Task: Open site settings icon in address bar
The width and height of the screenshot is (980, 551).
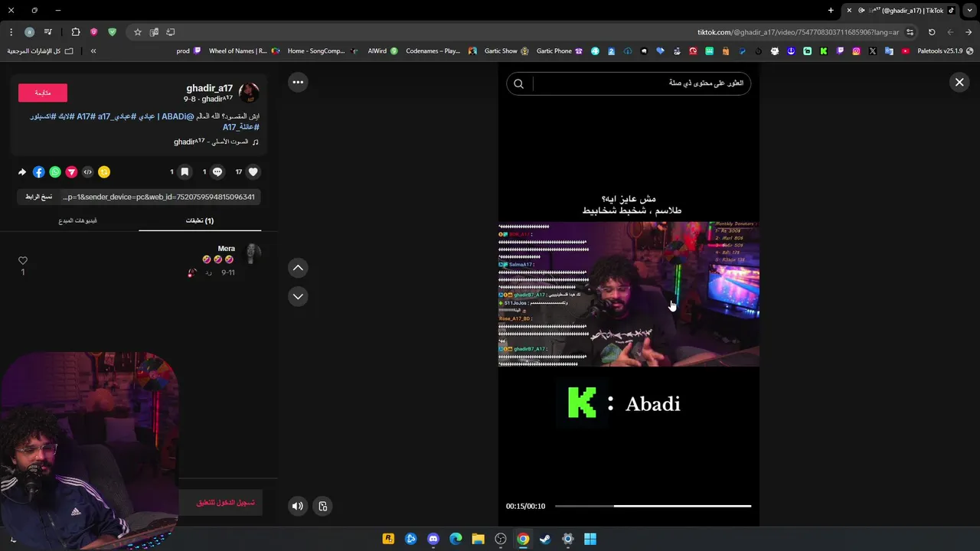Action: tap(910, 32)
